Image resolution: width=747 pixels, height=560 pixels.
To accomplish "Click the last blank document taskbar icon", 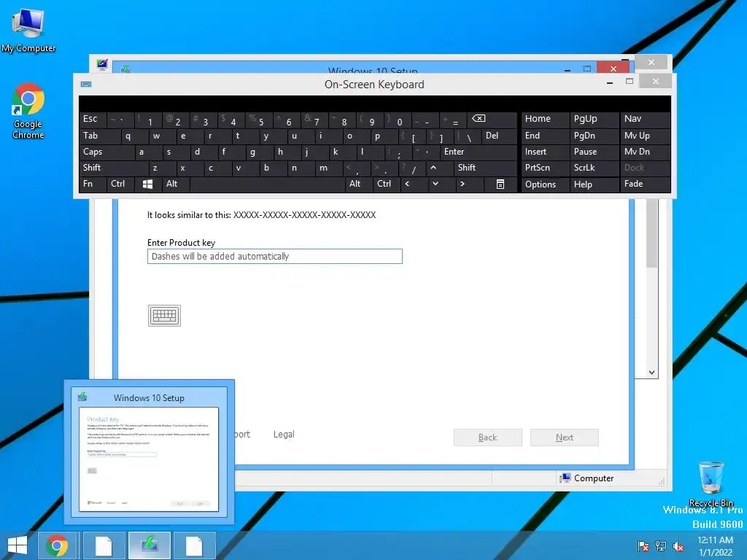I will 194,545.
